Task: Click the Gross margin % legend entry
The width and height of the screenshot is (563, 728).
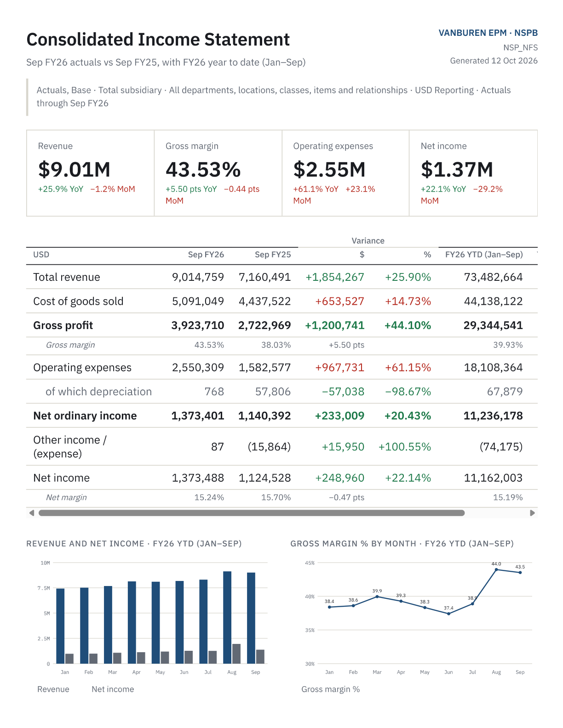Action: (331, 689)
